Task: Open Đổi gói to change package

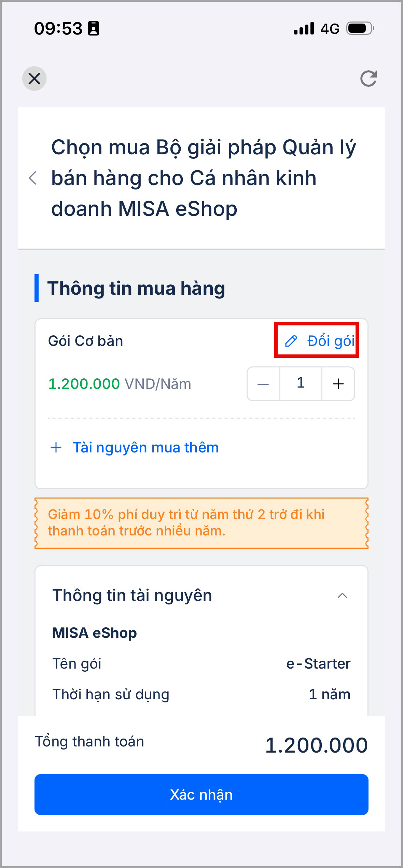Action: pos(317,340)
